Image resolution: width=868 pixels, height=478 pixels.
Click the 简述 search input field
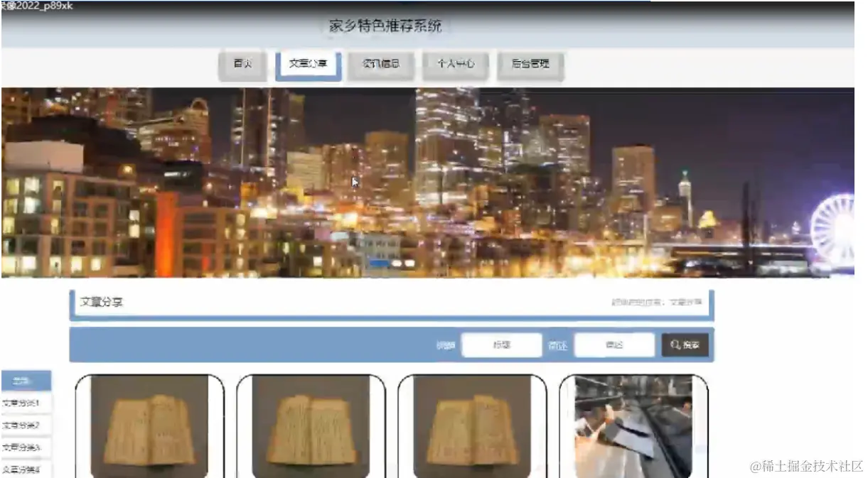coord(614,345)
